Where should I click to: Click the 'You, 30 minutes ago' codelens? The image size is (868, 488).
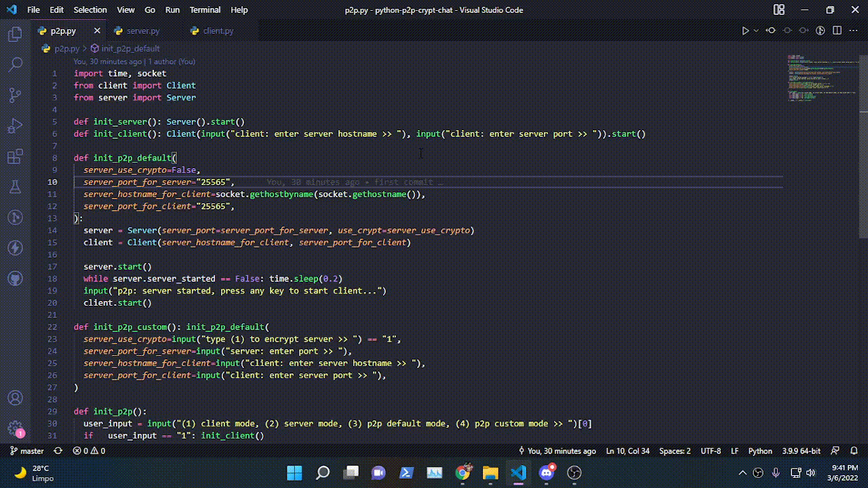pos(134,61)
